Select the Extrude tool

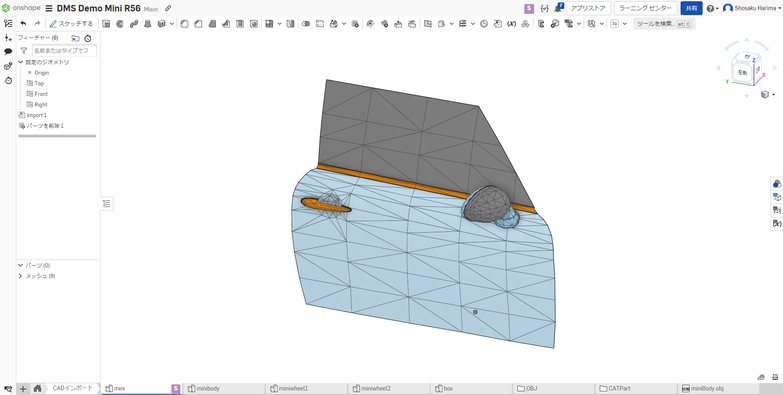click(106, 23)
